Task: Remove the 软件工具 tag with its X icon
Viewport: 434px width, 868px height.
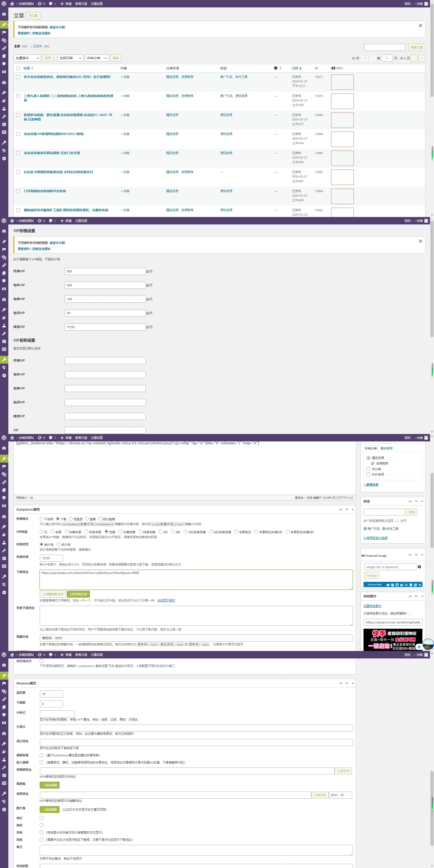Action: [x=383, y=529]
